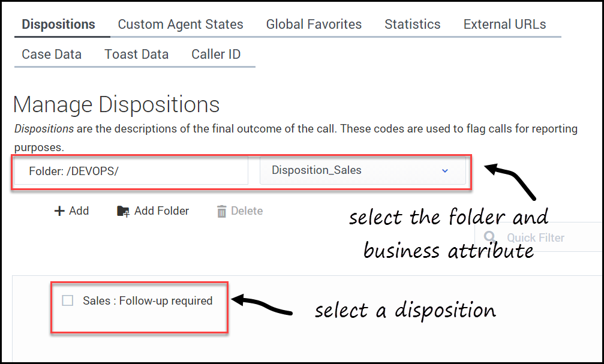
Task: Click the plus icon beside Add
Action: [x=59, y=211]
